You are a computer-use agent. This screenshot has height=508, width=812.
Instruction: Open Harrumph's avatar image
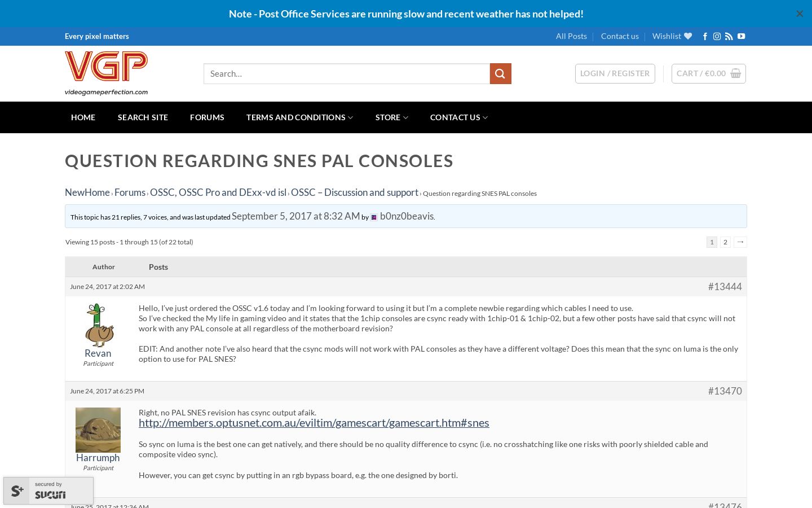(98, 430)
